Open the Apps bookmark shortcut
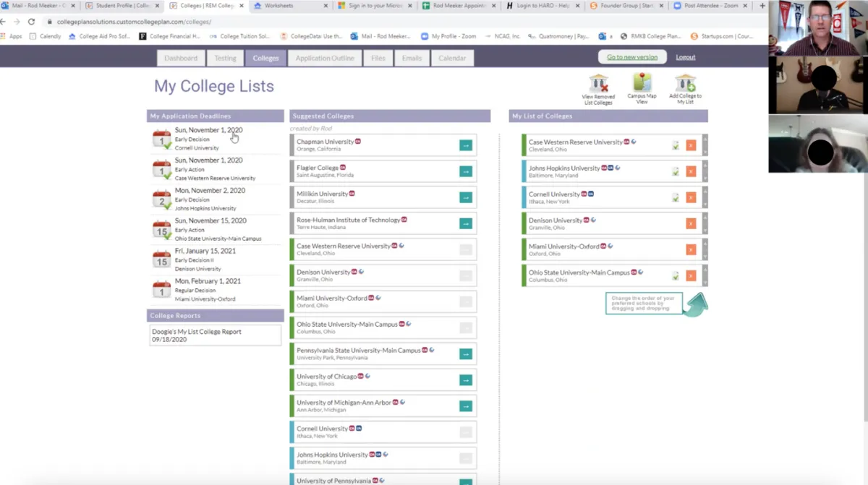The width and height of the screenshot is (868, 485). pyautogui.click(x=11, y=36)
